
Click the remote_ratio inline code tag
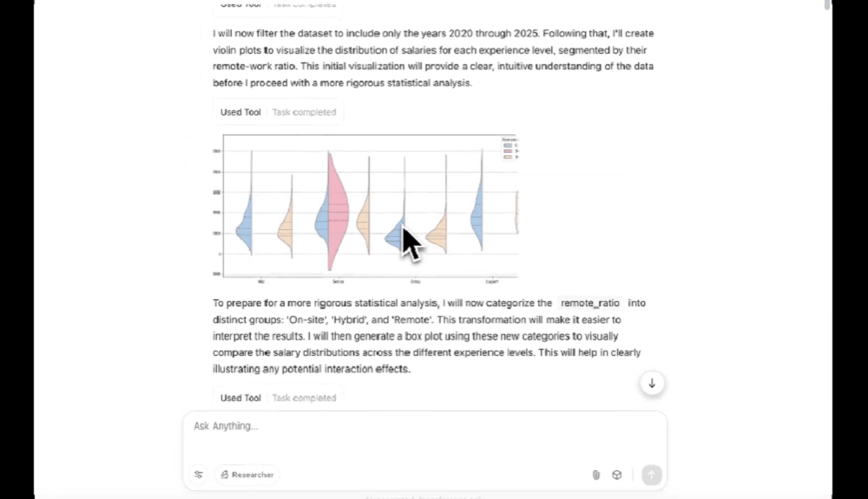click(x=590, y=303)
